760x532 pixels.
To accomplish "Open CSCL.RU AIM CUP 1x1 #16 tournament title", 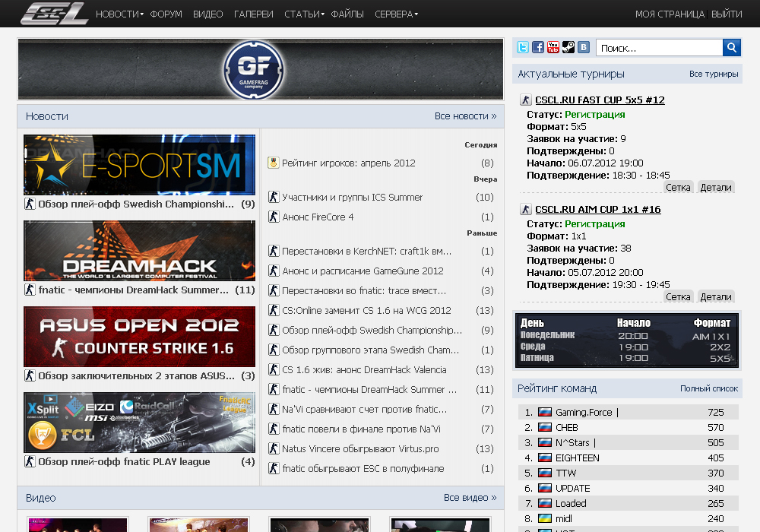I will coord(598,209).
